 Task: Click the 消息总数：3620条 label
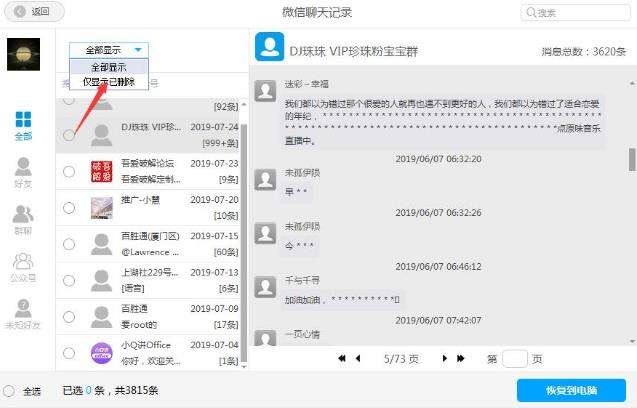click(583, 52)
